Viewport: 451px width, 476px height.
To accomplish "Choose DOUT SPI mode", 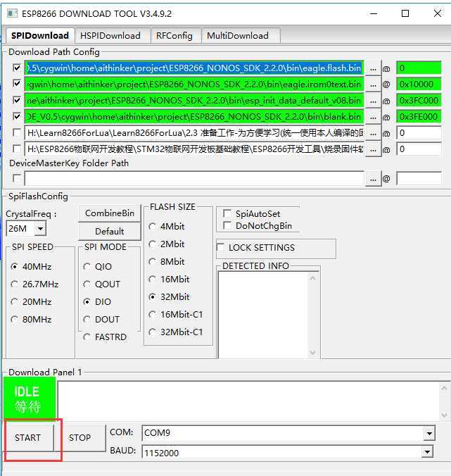I will coord(87,320).
